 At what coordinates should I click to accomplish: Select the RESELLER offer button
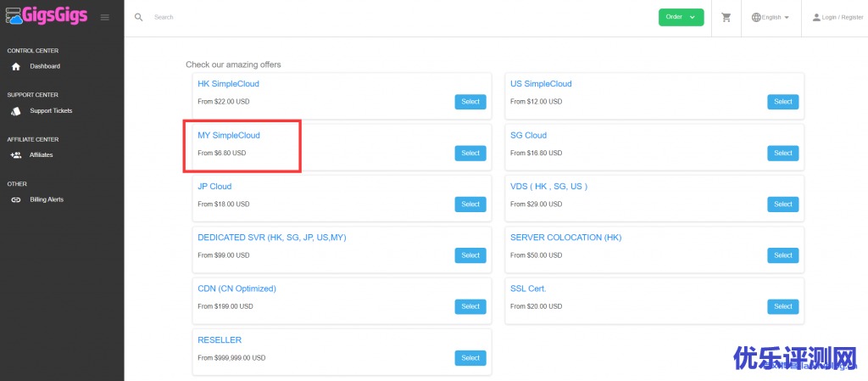tap(470, 358)
